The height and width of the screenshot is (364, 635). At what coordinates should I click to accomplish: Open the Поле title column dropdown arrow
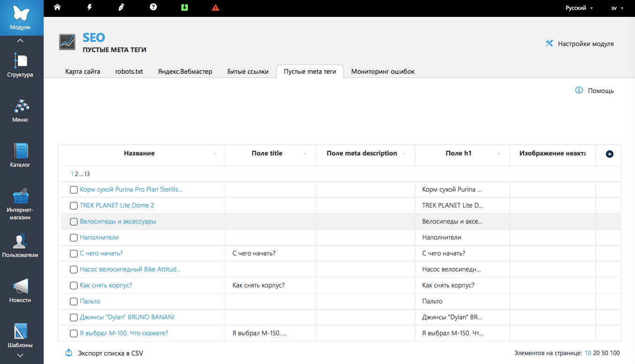305,154
